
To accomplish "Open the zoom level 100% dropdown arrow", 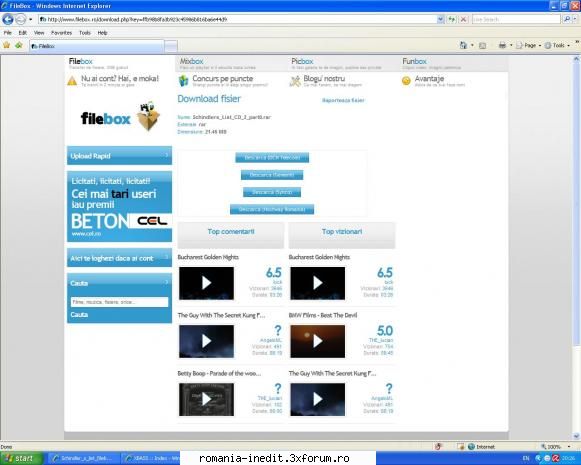I will tap(569, 447).
